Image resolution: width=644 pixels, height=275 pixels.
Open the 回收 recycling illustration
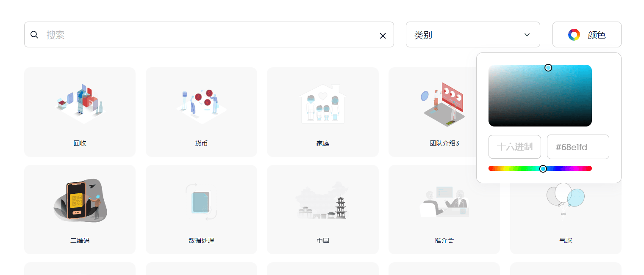80,112
